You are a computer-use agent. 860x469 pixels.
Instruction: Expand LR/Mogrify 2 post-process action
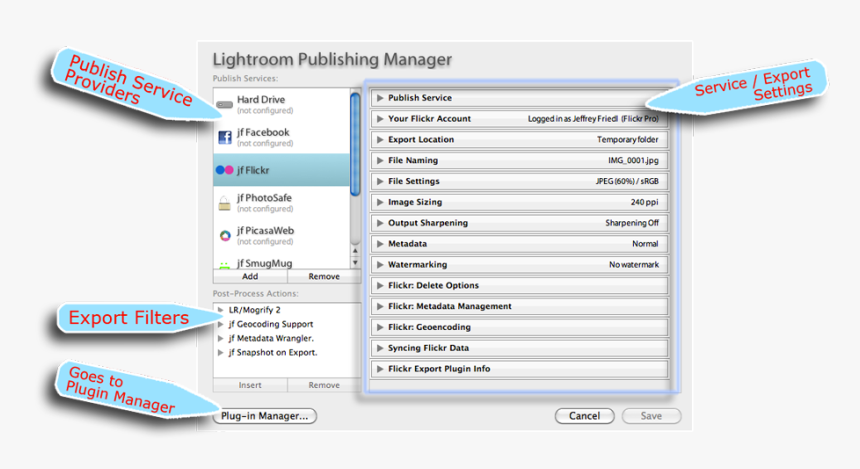220,310
